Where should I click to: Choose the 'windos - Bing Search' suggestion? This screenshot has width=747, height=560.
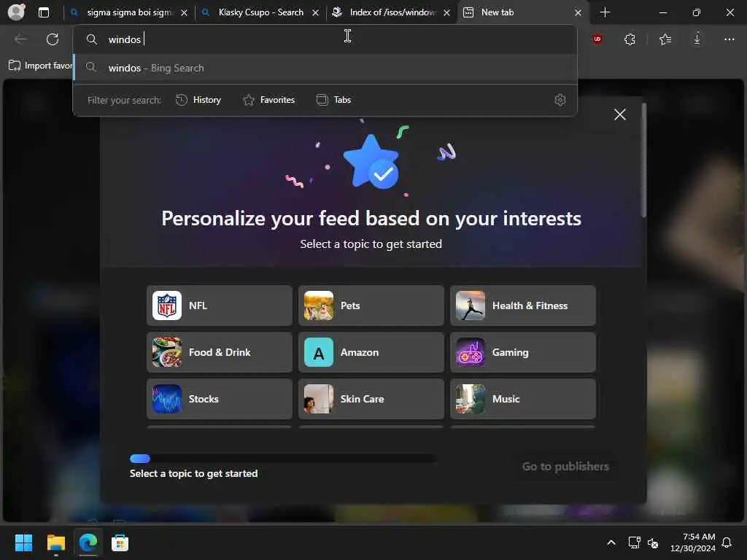pyautogui.click(x=325, y=68)
